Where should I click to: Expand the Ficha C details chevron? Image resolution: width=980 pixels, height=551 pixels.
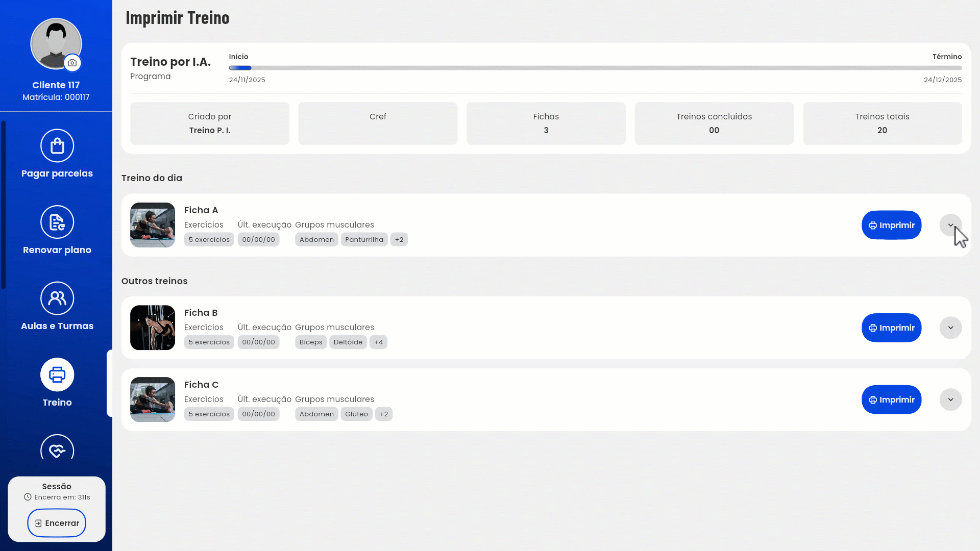(x=950, y=399)
